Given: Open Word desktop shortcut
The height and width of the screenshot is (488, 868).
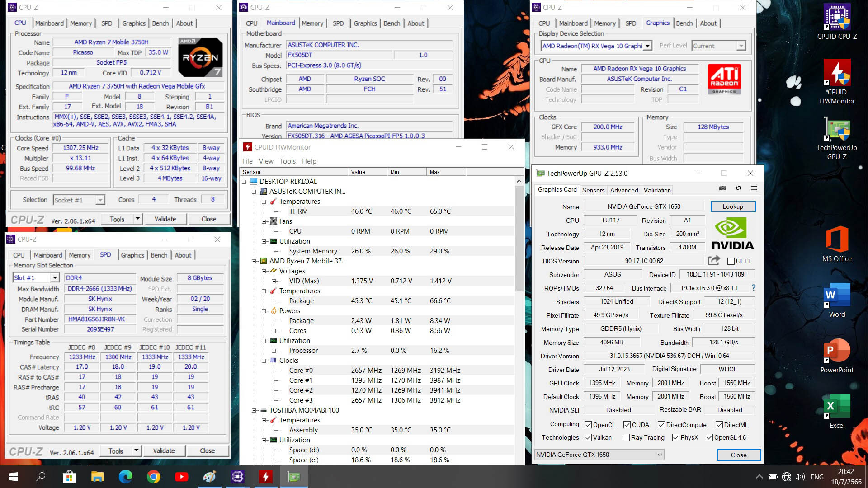Looking at the screenshot, I should 837,300.
